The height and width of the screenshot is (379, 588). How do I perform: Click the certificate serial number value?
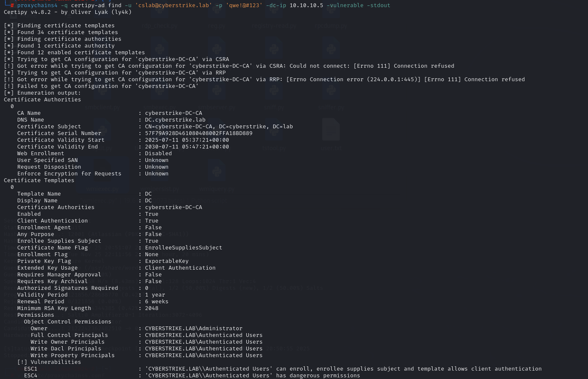tap(198, 133)
